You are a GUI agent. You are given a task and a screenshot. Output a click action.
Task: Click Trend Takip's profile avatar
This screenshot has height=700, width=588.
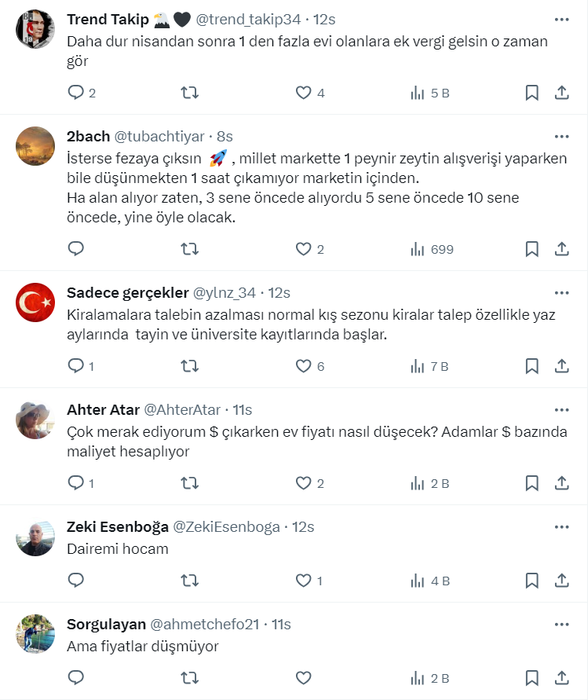[x=35, y=30]
